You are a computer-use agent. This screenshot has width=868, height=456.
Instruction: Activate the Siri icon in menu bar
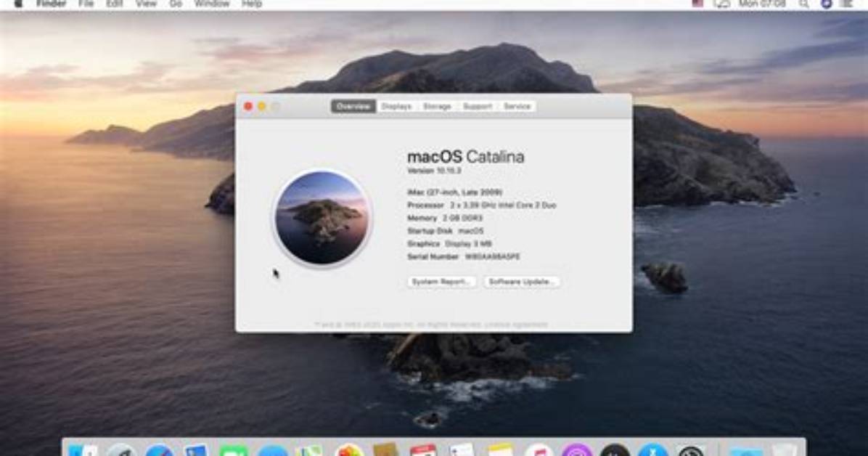coord(826,4)
